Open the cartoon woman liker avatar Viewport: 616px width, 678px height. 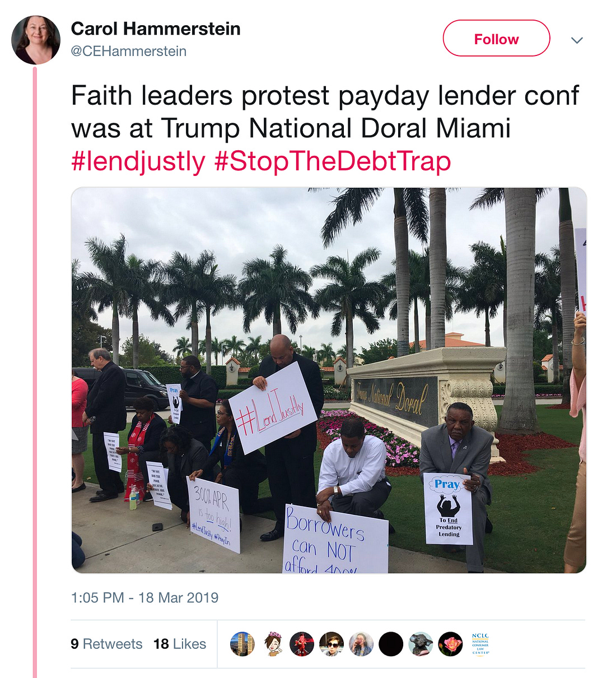[x=273, y=644]
